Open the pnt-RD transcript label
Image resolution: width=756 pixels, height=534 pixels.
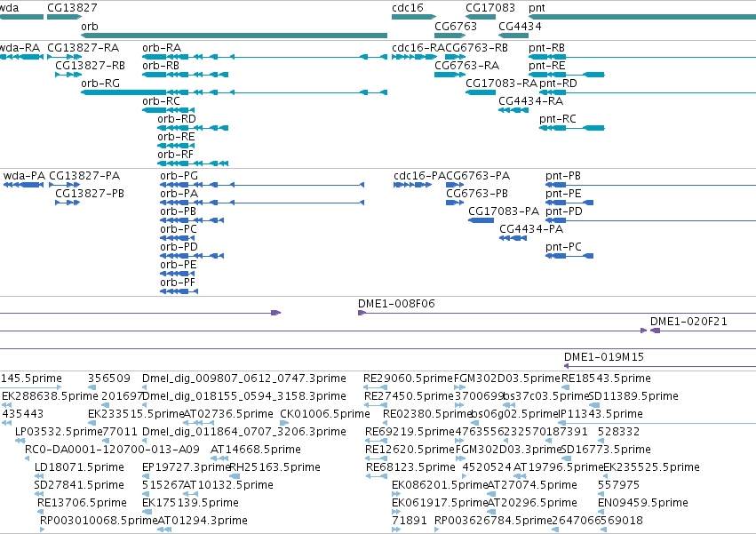point(558,84)
